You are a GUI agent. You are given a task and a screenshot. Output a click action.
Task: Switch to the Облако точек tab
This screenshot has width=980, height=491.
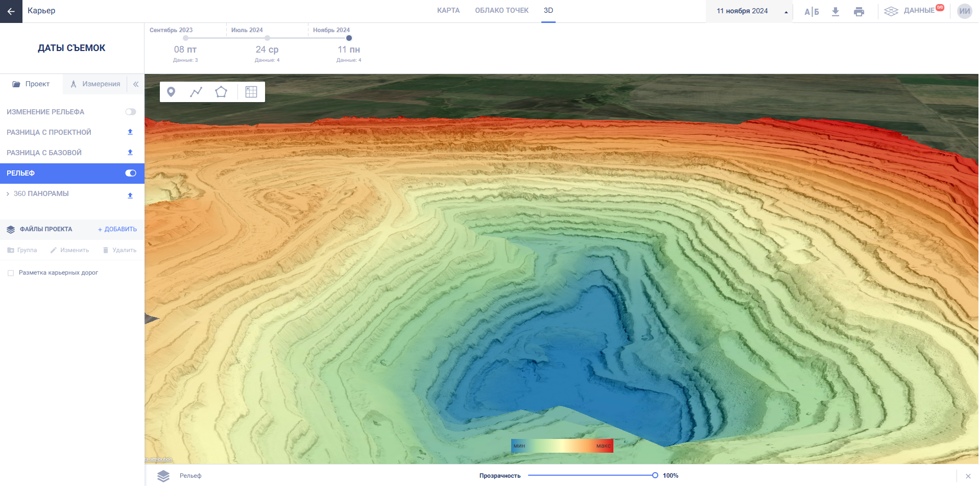(x=501, y=11)
